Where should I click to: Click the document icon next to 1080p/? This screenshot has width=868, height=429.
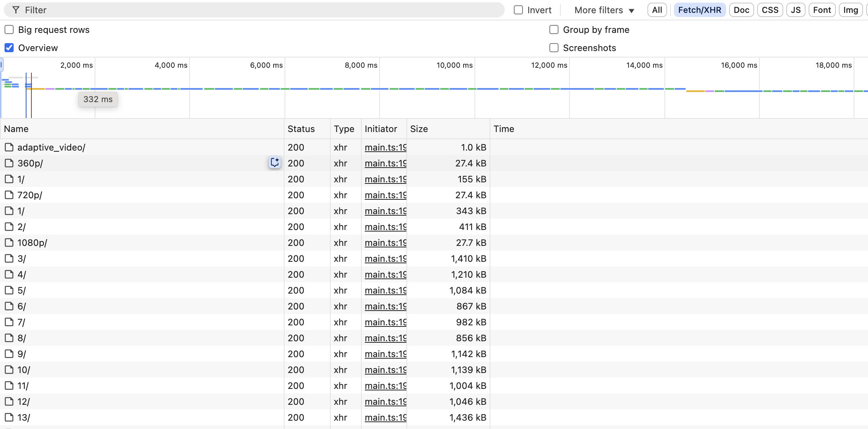coord(9,242)
